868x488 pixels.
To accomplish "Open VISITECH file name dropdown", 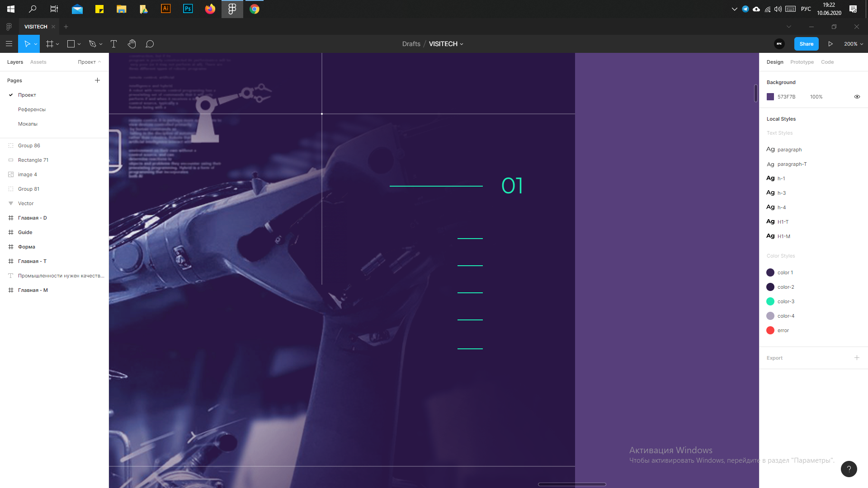I will point(462,44).
